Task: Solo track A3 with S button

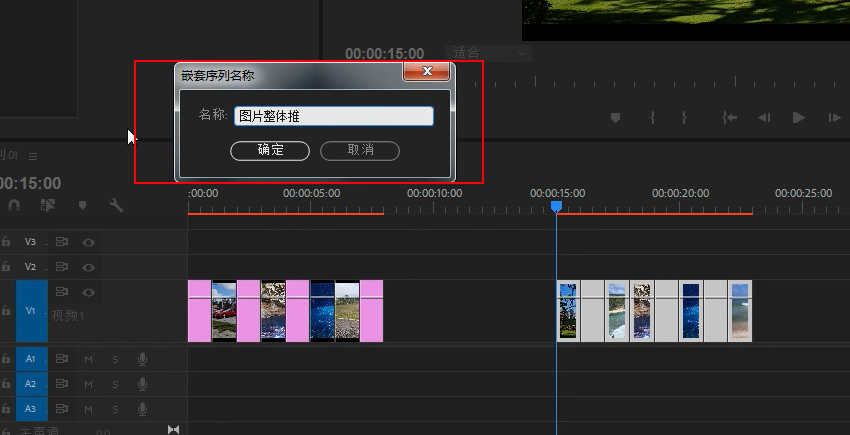Action: [x=115, y=410]
